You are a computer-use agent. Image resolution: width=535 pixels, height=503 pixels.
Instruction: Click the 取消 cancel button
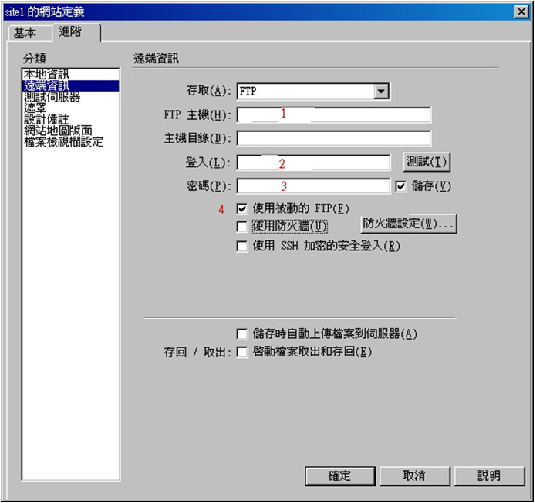pyautogui.click(x=415, y=476)
